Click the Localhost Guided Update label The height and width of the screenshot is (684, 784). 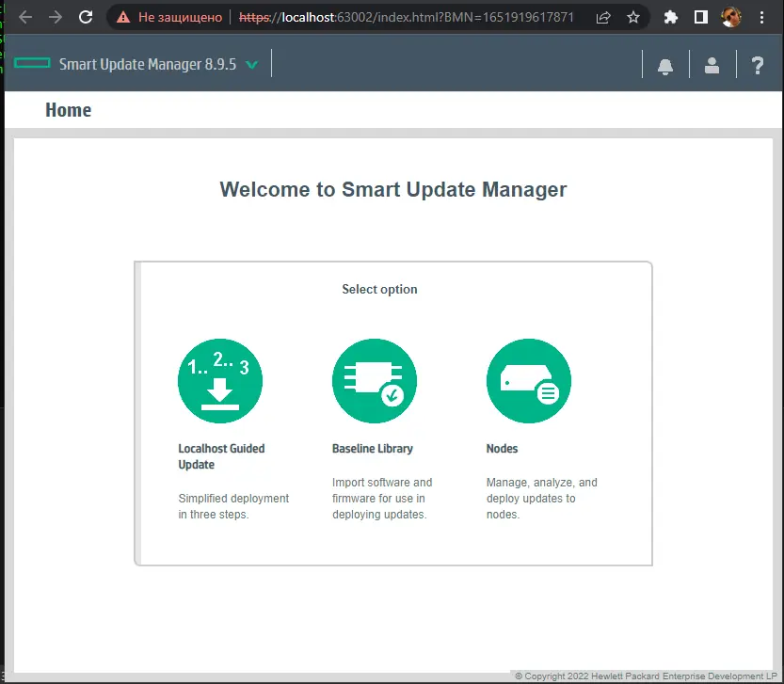click(x=221, y=456)
